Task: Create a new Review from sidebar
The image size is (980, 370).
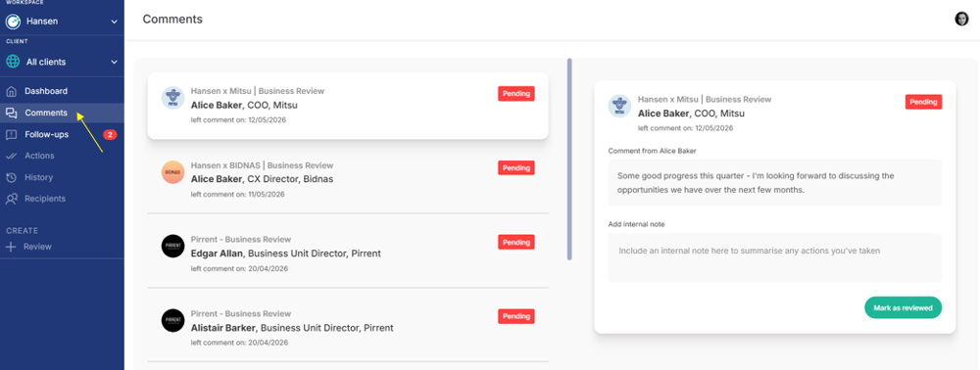Action: 37,247
